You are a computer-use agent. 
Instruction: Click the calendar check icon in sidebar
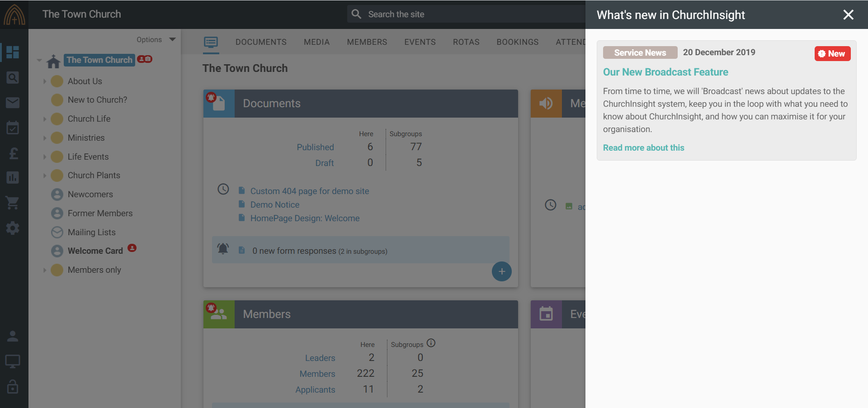point(13,128)
